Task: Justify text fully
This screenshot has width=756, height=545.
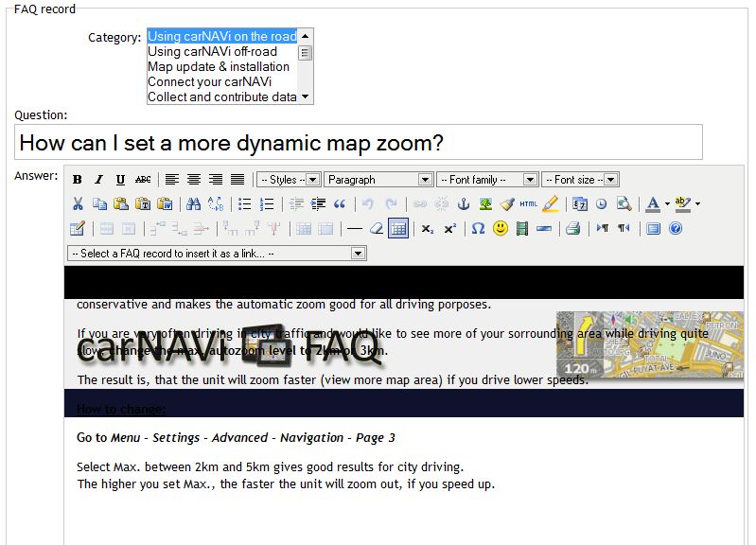Action: [x=237, y=180]
